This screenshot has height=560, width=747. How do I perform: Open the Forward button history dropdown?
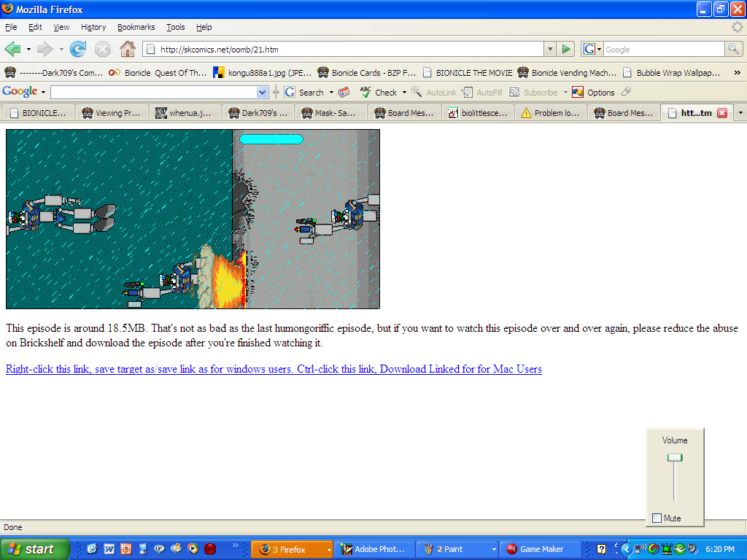click(61, 49)
